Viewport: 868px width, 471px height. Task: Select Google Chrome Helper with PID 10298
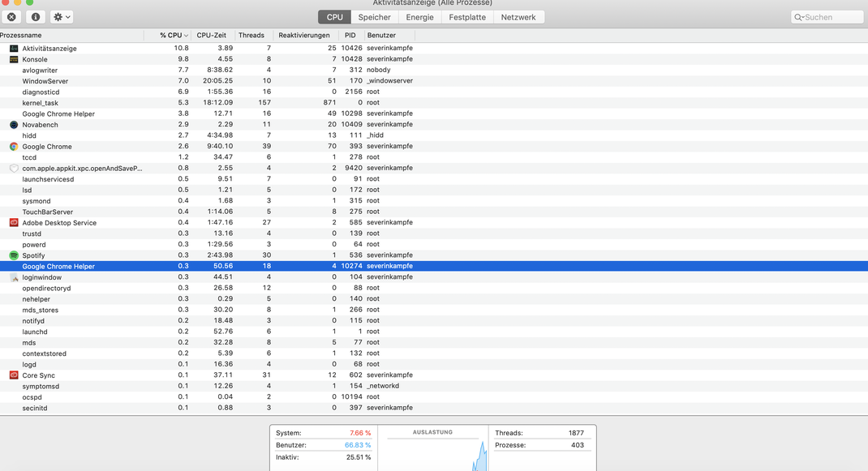click(x=434, y=113)
